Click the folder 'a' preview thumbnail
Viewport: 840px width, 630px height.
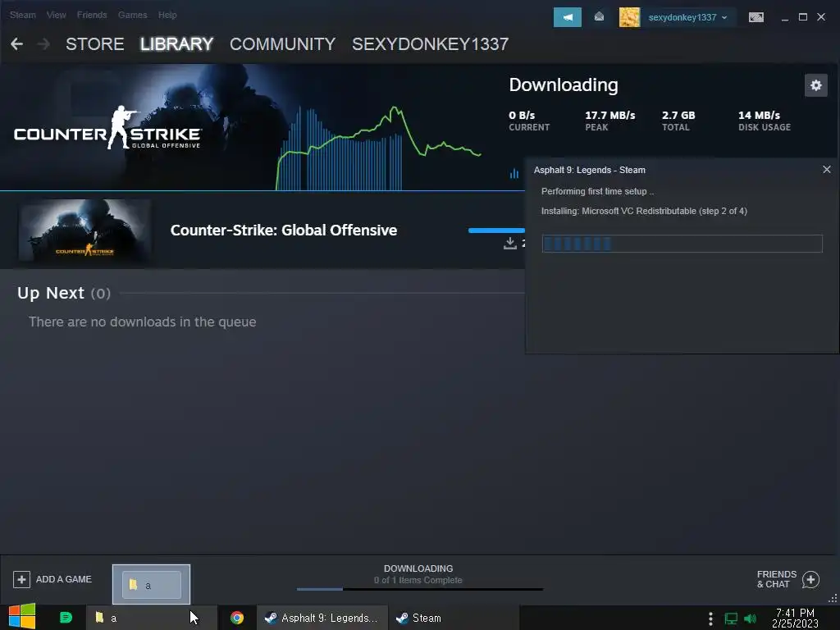[x=151, y=584]
